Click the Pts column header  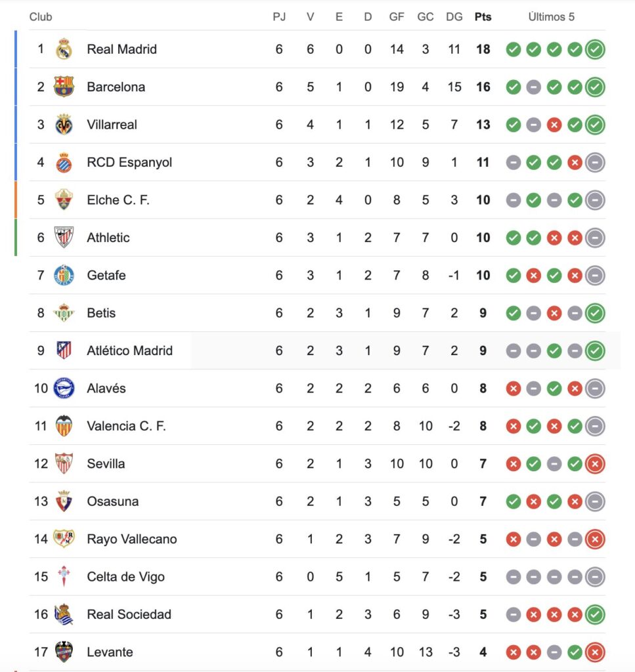pyautogui.click(x=483, y=17)
